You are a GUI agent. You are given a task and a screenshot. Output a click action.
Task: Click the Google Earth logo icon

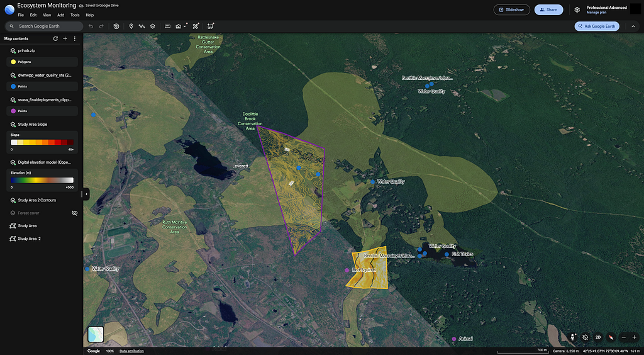[9, 9]
